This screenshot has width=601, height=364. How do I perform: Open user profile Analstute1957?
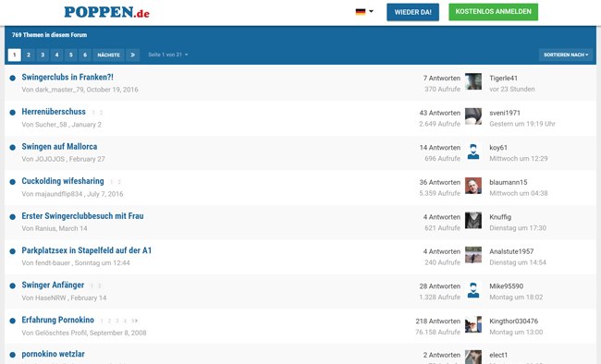[511, 251]
